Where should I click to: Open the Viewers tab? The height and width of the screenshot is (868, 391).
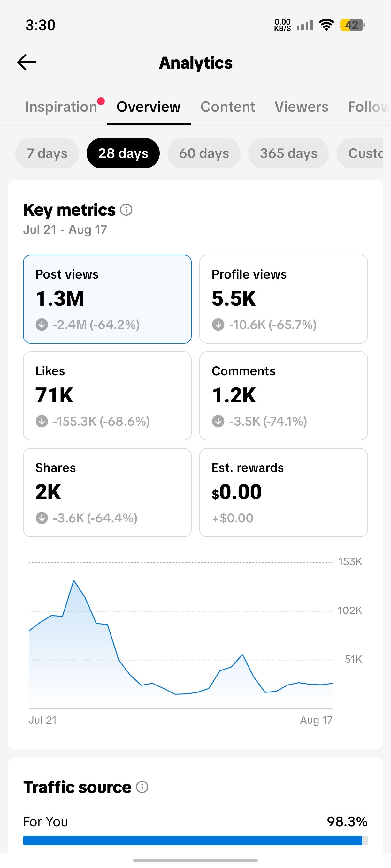[301, 107]
